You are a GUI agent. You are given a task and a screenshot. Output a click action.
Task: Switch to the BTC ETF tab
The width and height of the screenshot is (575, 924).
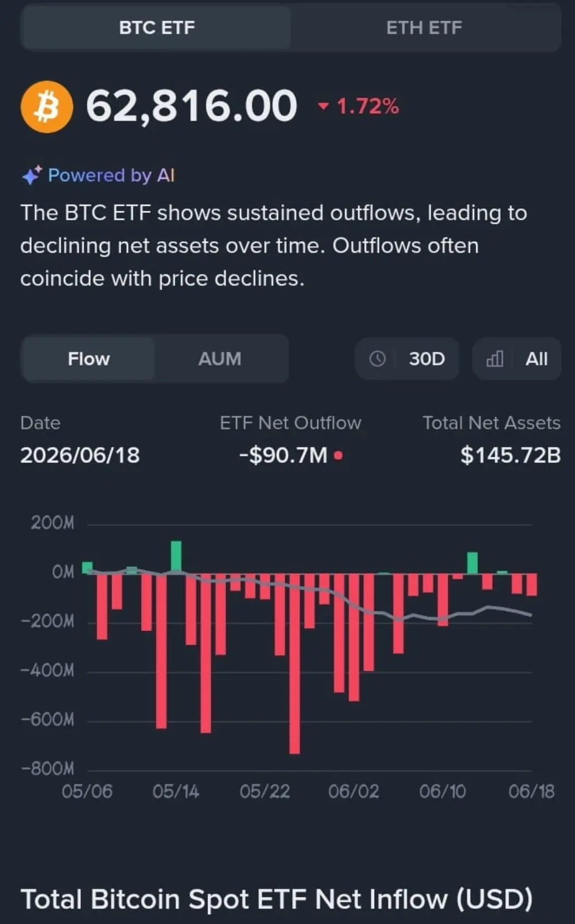point(156,28)
